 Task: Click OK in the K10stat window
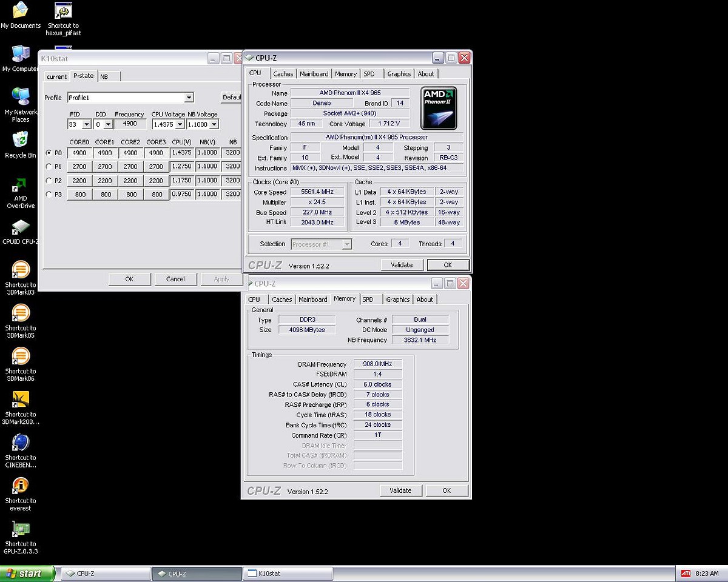point(129,279)
